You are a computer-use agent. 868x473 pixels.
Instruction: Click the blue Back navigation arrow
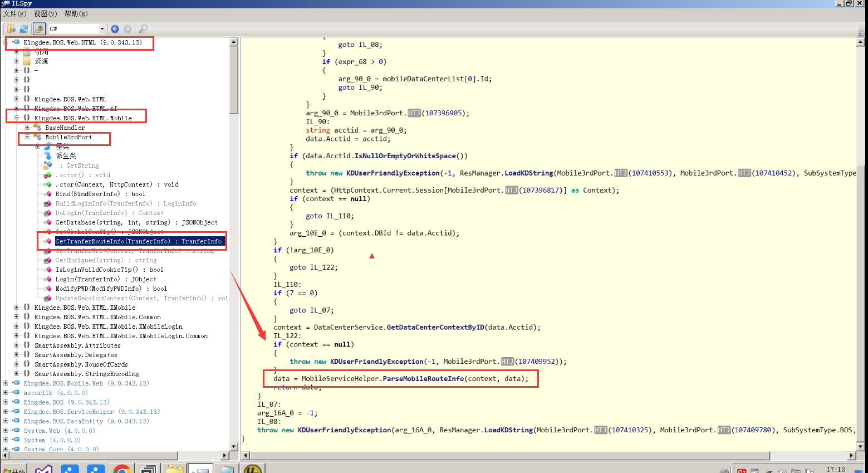coord(115,29)
